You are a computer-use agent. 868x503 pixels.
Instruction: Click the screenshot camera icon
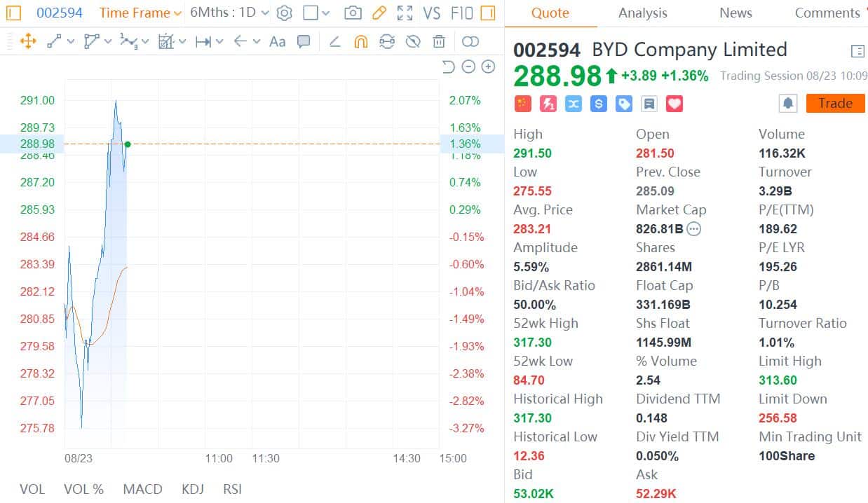point(353,13)
